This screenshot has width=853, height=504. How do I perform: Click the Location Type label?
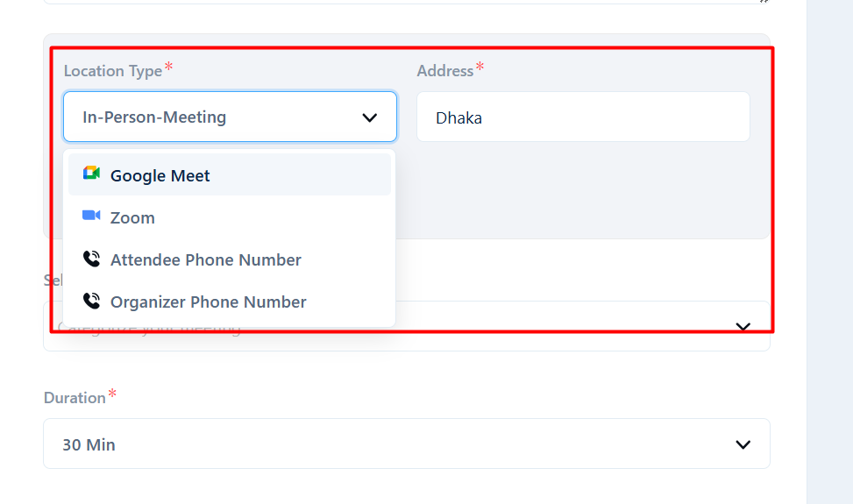(x=113, y=71)
